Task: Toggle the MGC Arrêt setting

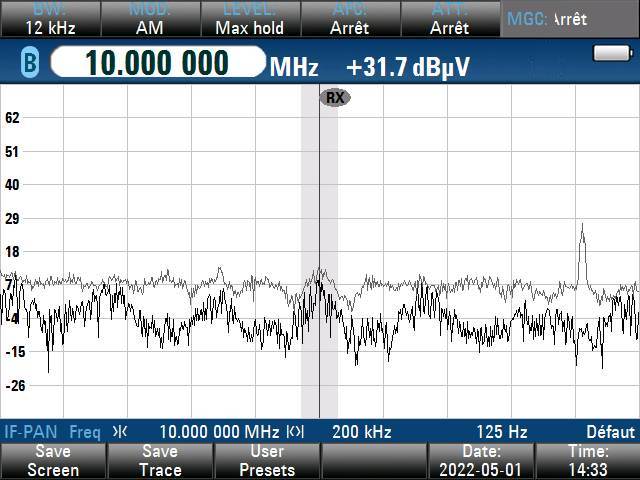Action: click(569, 19)
